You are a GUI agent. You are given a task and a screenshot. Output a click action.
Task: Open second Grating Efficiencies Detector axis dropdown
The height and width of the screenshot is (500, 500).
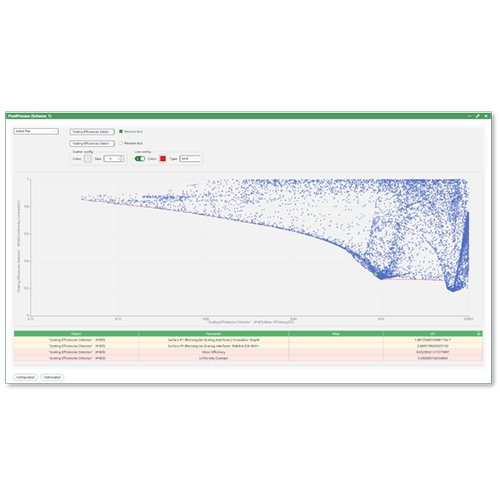pyautogui.click(x=92, y=143)
